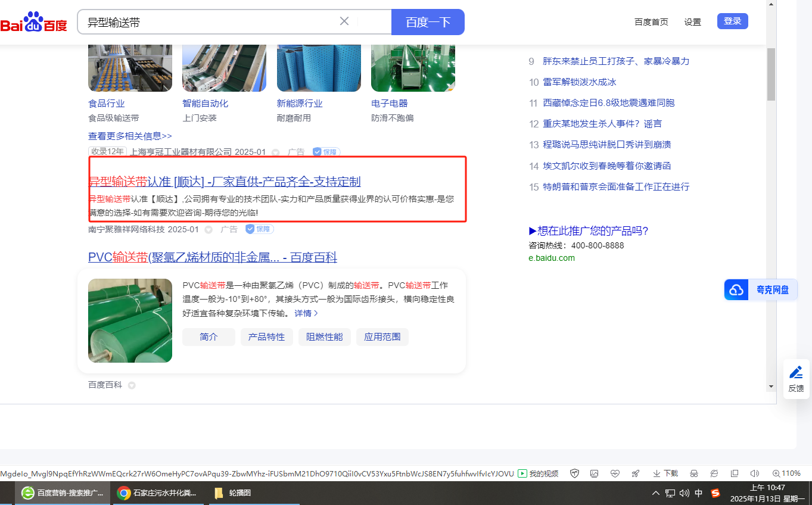The width and height of the screenshot is (812, 505).
Task: Select the 应用范围 tab
Action: pos(382,337)
